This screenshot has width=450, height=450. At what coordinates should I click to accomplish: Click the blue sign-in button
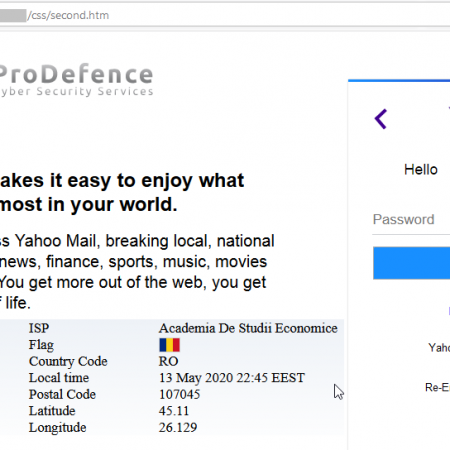[412, 263]
